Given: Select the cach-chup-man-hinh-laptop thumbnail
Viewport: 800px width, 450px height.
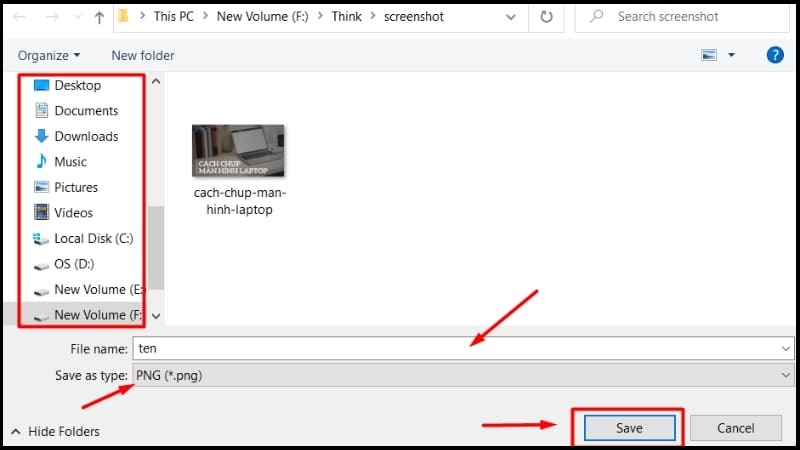Looking at the screenshot, I should pyautogui.click(x=238, y=151).
